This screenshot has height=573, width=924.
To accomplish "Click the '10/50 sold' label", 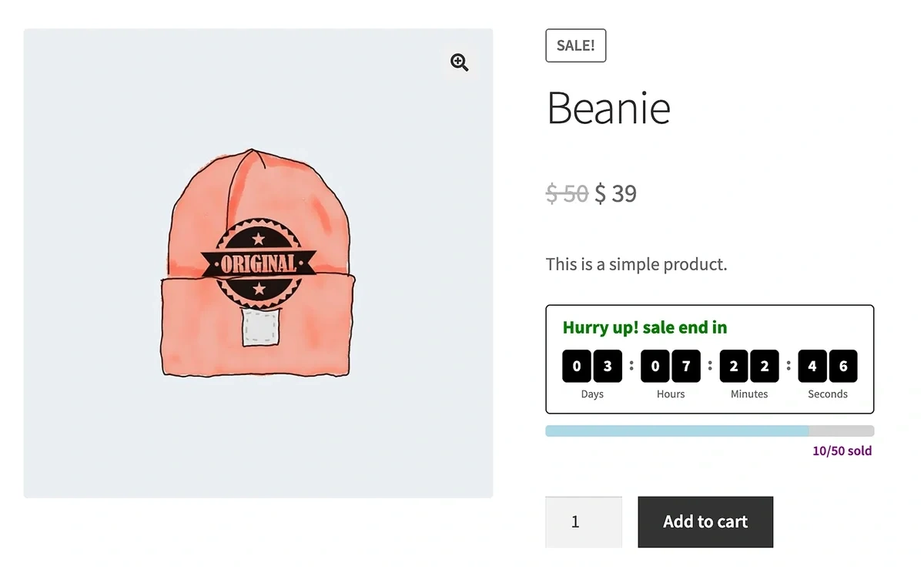I will pos(842,451).
